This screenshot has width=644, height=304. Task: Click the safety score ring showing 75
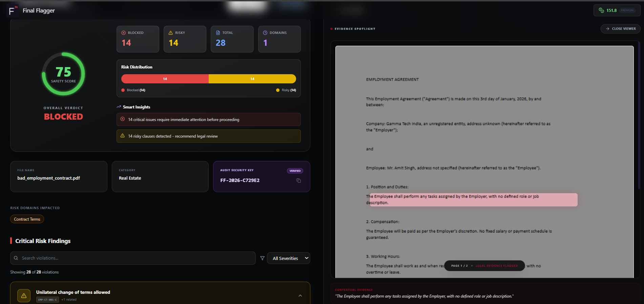(63, 74)
